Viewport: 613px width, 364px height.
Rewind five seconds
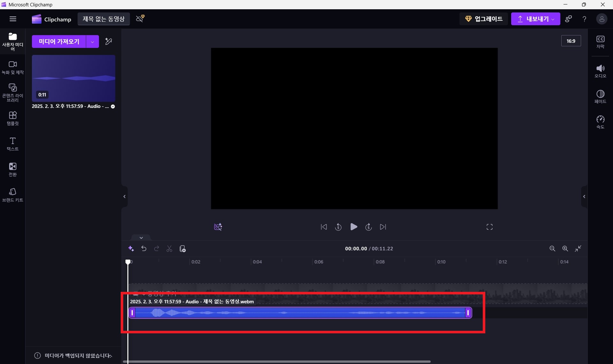pyautogui.click(x=338, y=227)
